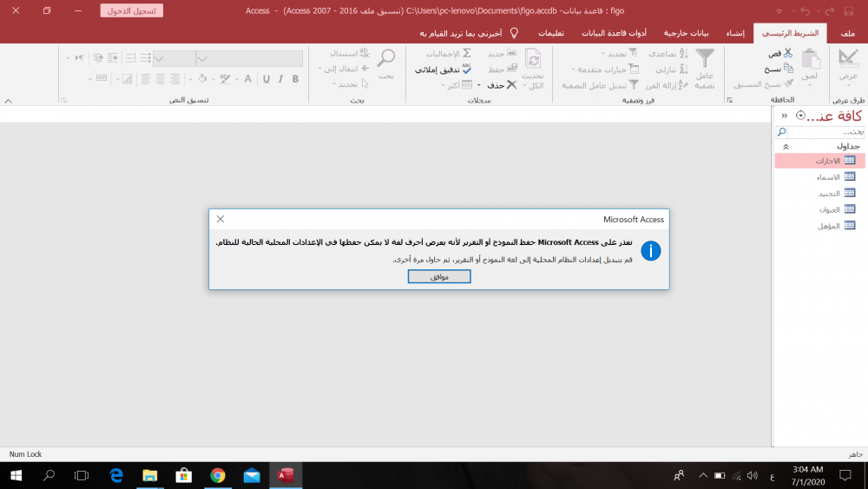Click the Delete (حذف) X icon
The width and height of the screenshot is (868, 489).
pyautogui.click(x=511, y=85)
